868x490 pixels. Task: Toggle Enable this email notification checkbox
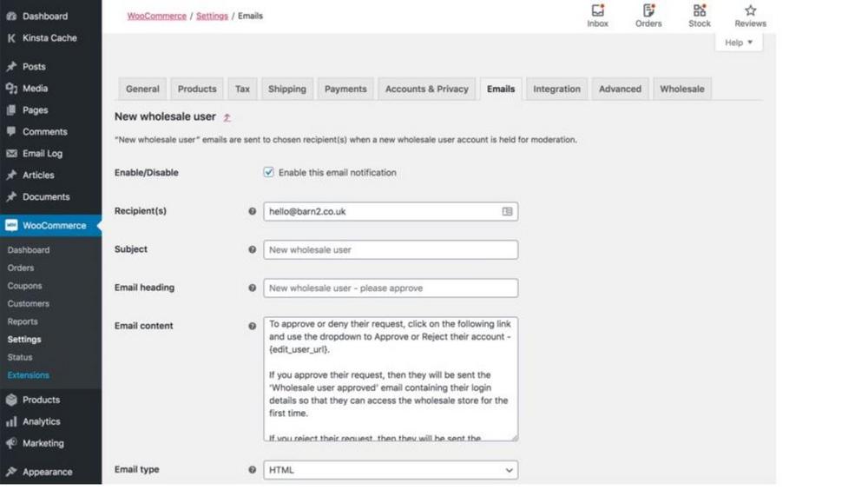[269, 173]
